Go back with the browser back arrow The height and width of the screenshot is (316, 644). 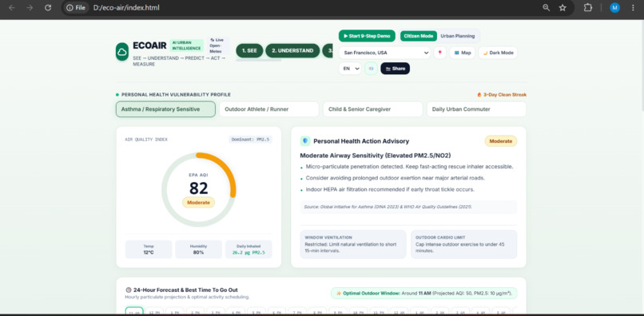click(11, 8)
